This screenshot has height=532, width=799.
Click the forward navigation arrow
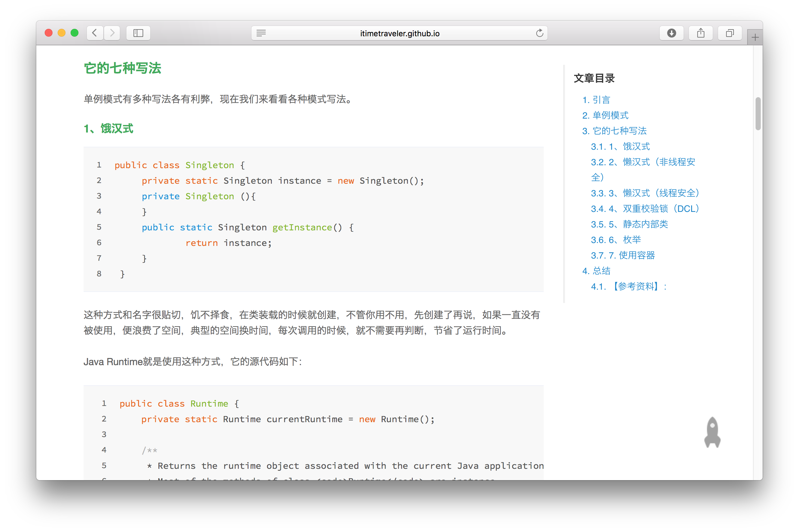click(x=112, y=33)
